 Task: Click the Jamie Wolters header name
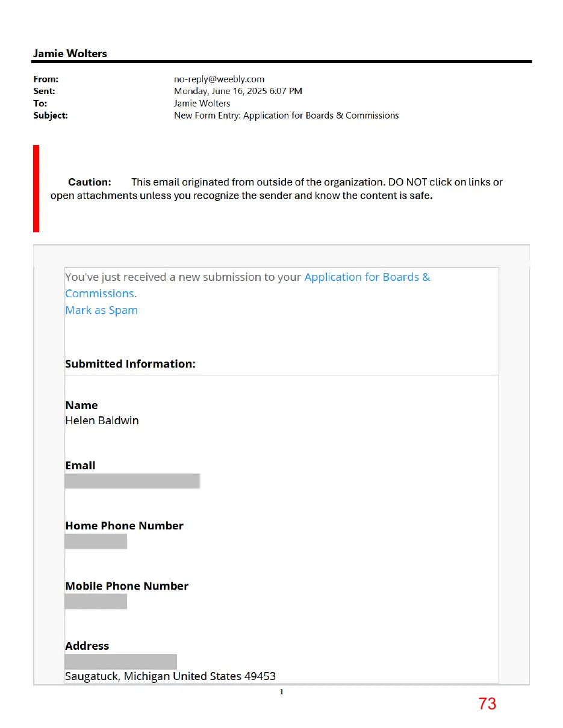[x=70, y=54]
